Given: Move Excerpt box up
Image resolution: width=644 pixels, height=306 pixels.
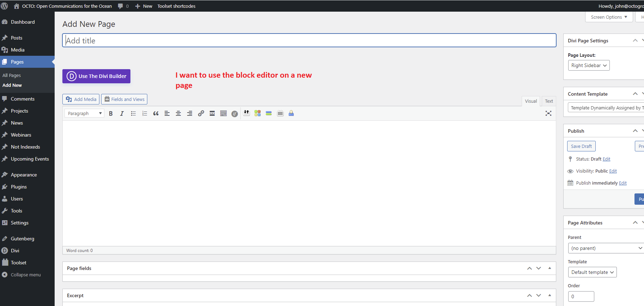Looking at the screenshot, I should [x=529, y=295].
